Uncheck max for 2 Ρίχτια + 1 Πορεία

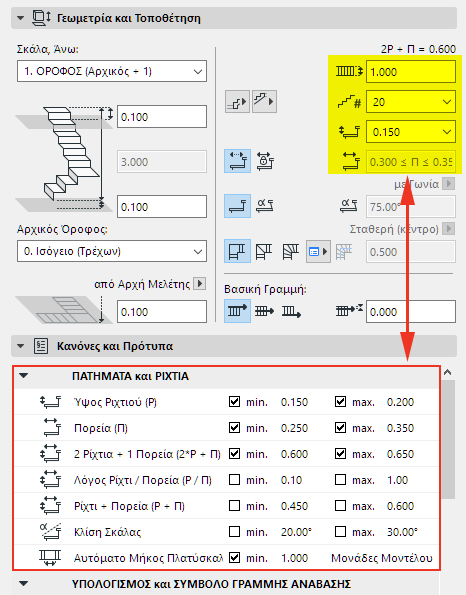click(x=340, y=453)
